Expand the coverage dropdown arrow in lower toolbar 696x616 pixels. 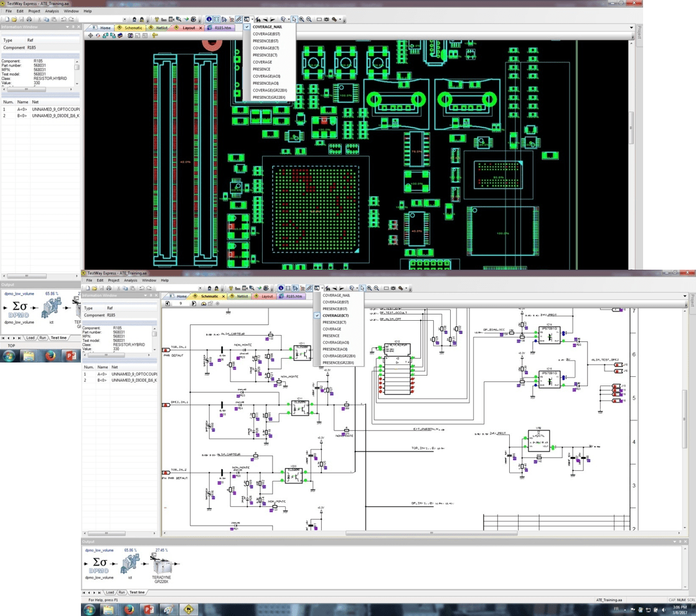[322, 288]
